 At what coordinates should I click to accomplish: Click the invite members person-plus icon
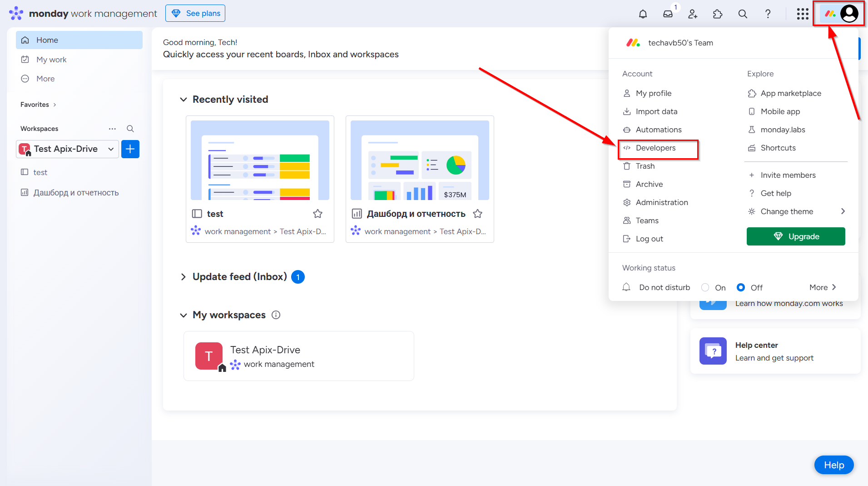pos(693,14)
